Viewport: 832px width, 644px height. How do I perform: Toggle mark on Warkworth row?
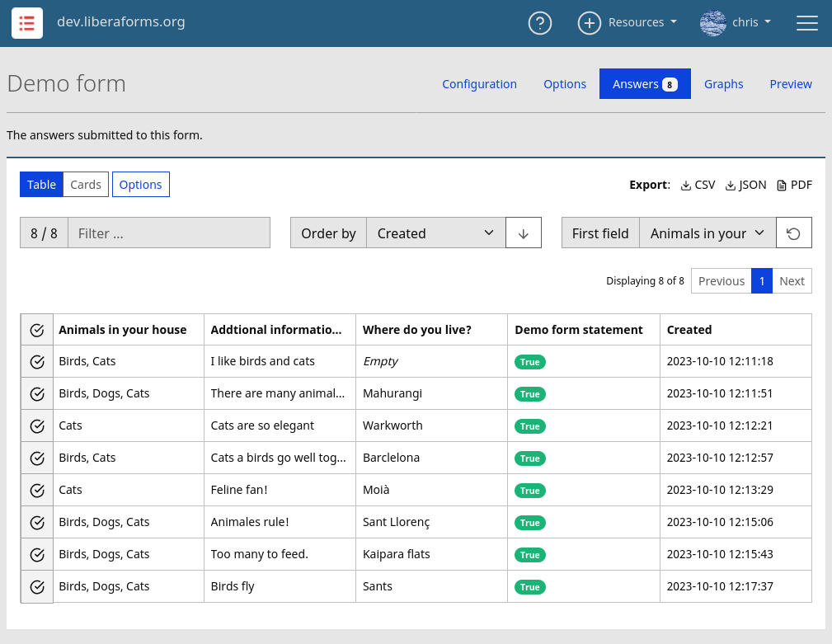coord(37,426)
